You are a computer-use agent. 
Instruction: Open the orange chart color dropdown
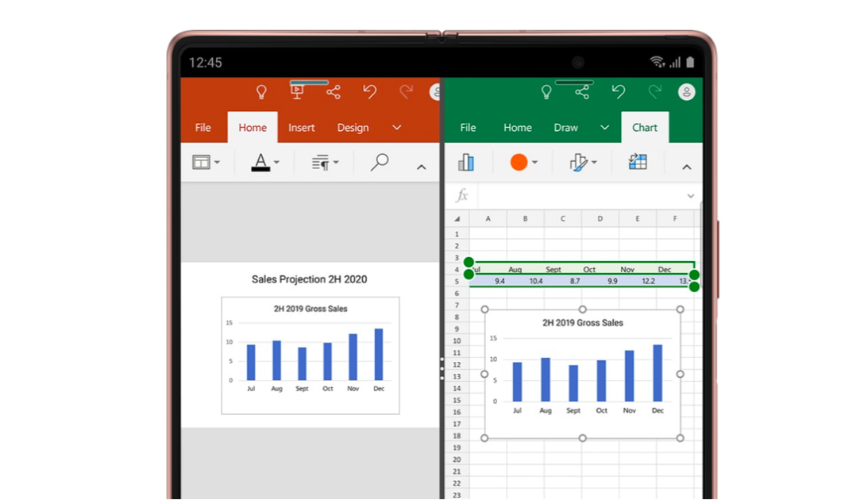(523, 162)
